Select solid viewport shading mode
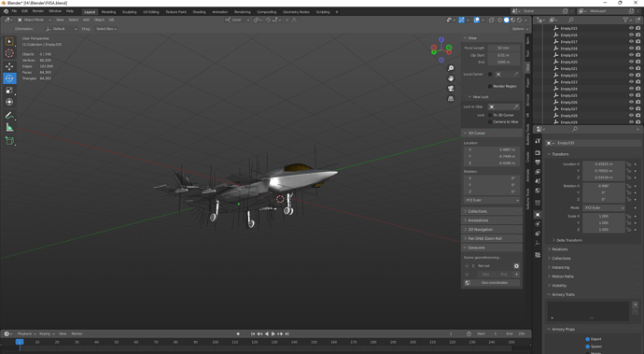This screenshot has height=354, width=644. (x=507, y=20)
